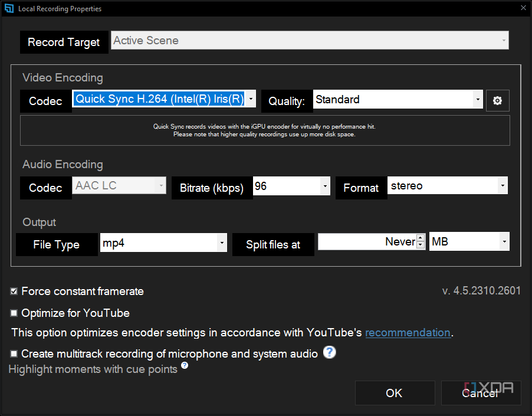The height and width of the screenshot is (416, 532).
Task: Enable Optimize for YouTube checkbox
Action: [x=14, y=313]
